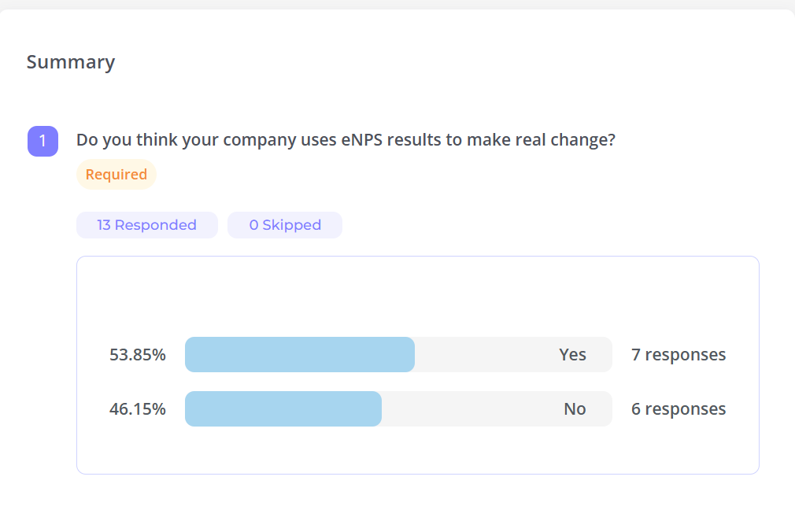Click the 7 responses count
Screen dimensions: 795x532
click(x=679, y=355)
